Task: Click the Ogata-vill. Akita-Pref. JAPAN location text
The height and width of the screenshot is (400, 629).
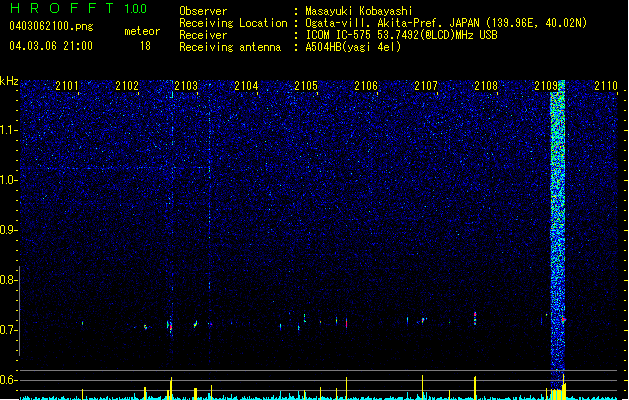Action: pos(446,23)
